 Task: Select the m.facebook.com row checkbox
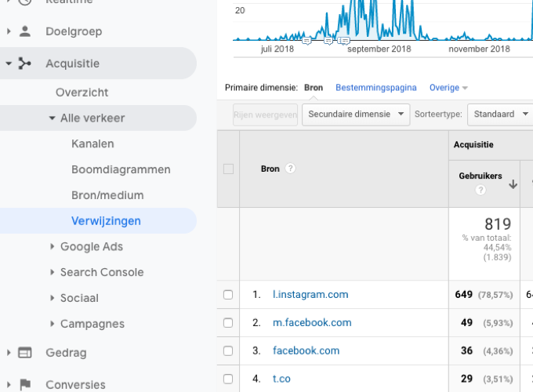point(228,323)
